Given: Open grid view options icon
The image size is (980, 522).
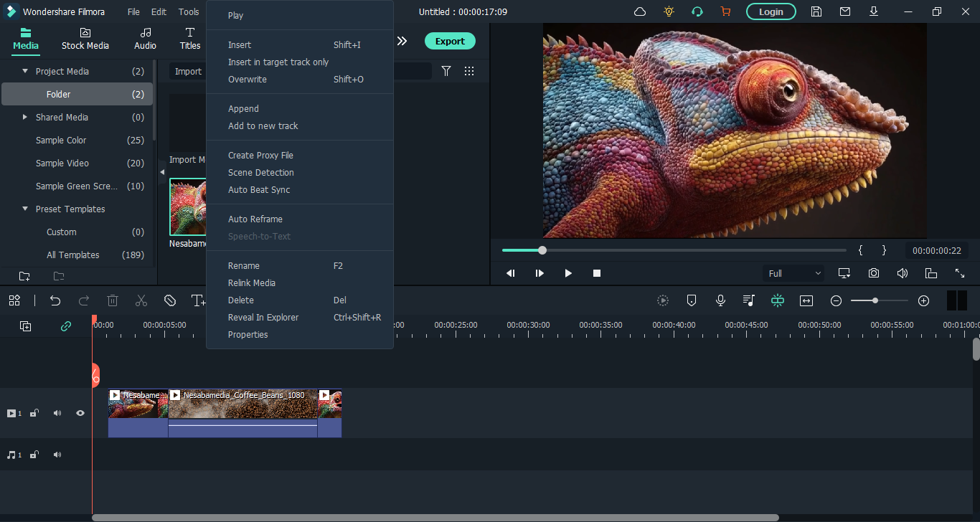Looking at the screenshot, I should point(469,71).
